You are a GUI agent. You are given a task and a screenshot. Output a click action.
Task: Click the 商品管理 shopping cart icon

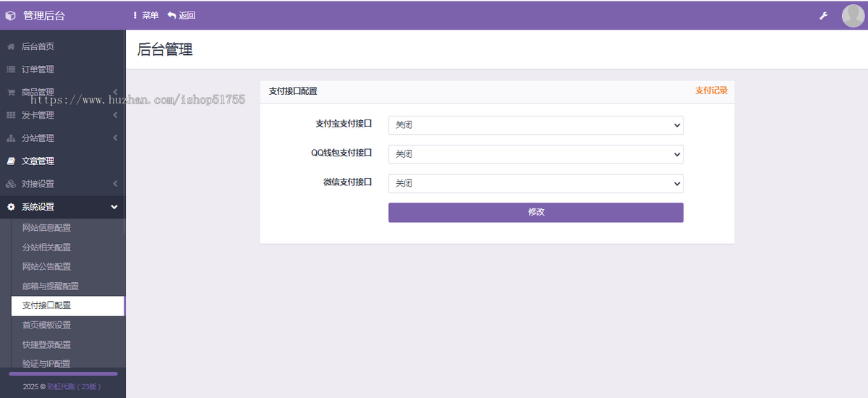point(11,93)
